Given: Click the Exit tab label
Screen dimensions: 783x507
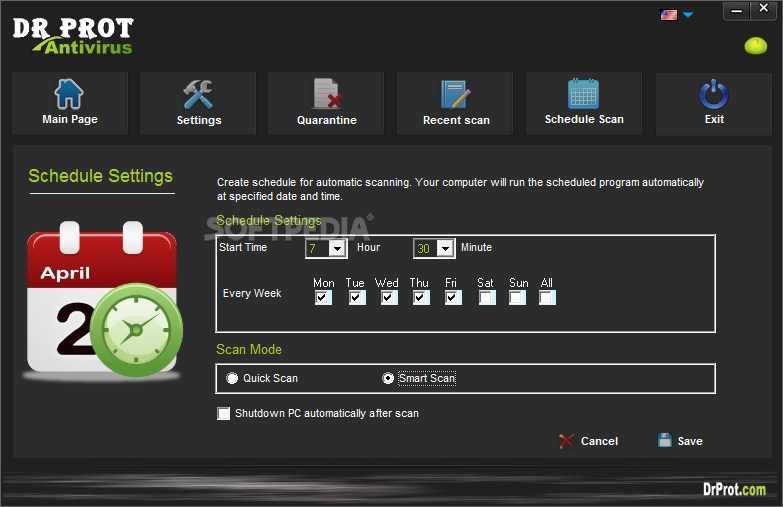Looking at the screenshot, I should (x=714, y=119).
